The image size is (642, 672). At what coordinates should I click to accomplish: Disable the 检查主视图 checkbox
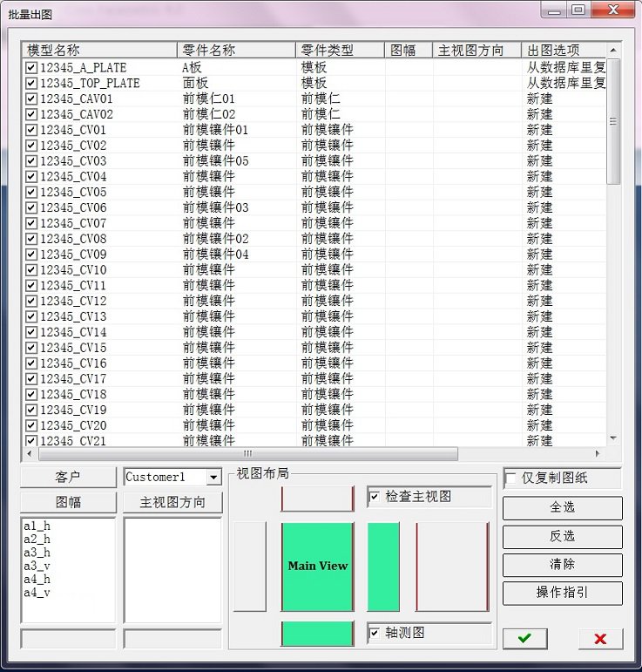[x=375, y=496]
